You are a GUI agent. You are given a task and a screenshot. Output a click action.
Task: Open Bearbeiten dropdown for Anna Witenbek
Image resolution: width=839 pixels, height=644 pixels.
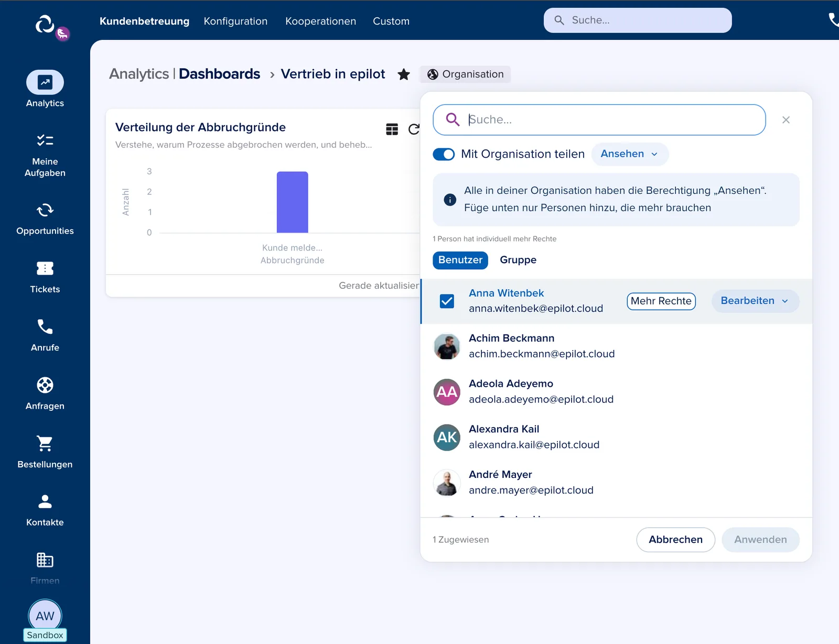[x=755, y=301]
